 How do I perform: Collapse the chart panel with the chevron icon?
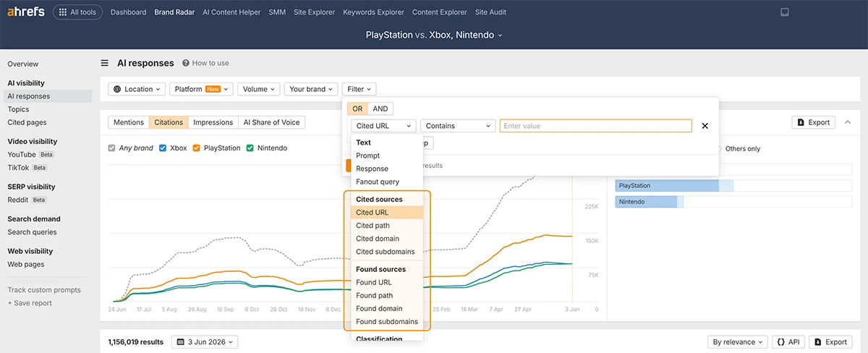tap(848, 122)
